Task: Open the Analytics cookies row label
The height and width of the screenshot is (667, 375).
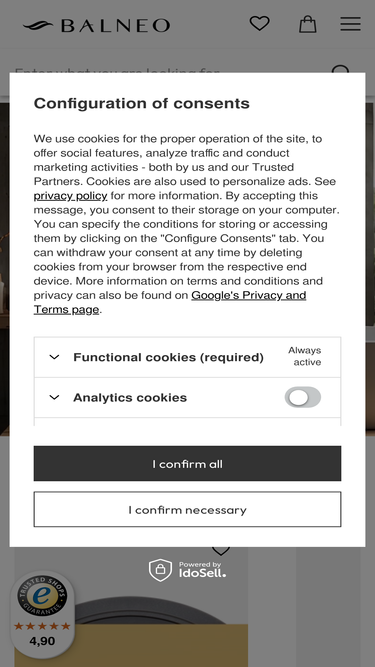Action: coord(130,397)
